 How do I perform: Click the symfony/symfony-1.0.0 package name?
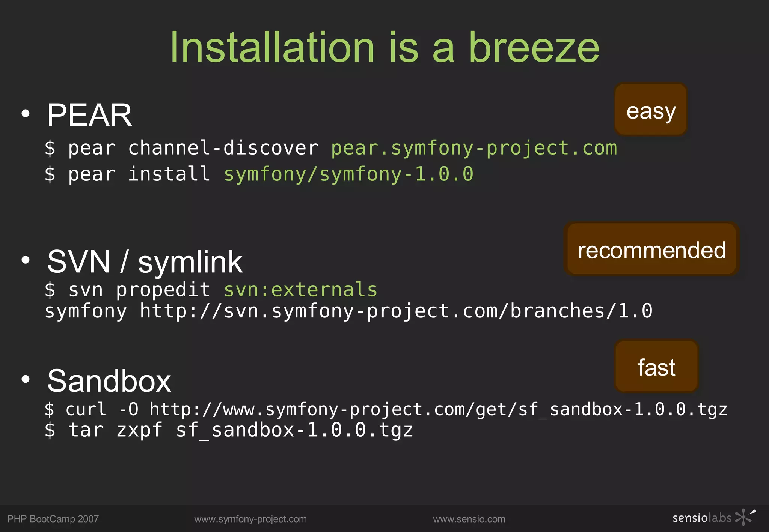(x=348, y=174)
